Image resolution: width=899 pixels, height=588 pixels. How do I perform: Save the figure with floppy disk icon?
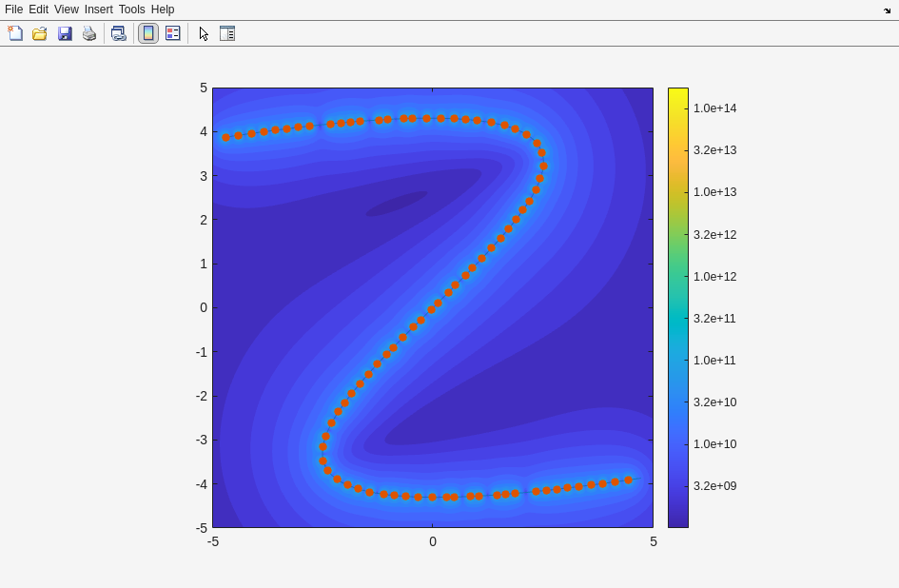(65, 33)
